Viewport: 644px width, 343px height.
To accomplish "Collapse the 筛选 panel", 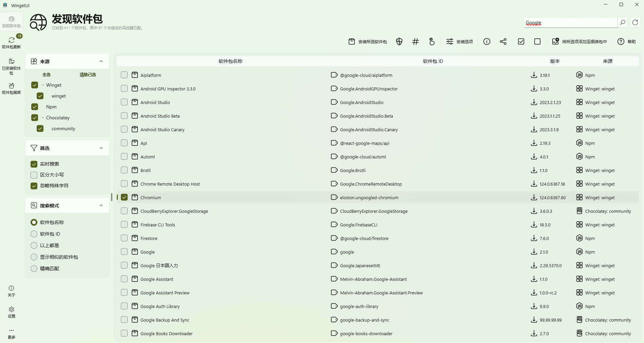I will (101, 148).
